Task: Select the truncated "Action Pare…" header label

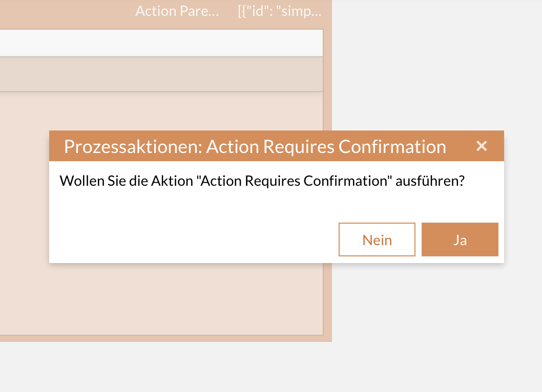Action: click(x=176, y=11)
